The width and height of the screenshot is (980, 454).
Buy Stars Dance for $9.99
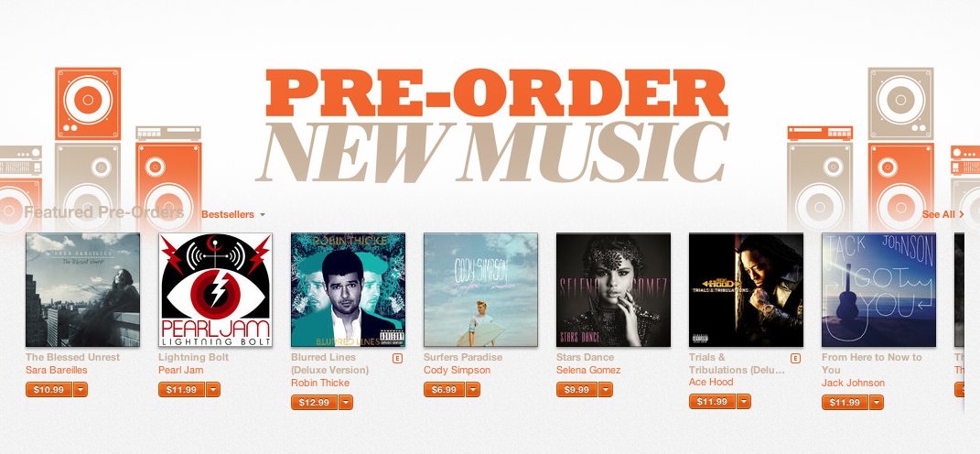576,390
